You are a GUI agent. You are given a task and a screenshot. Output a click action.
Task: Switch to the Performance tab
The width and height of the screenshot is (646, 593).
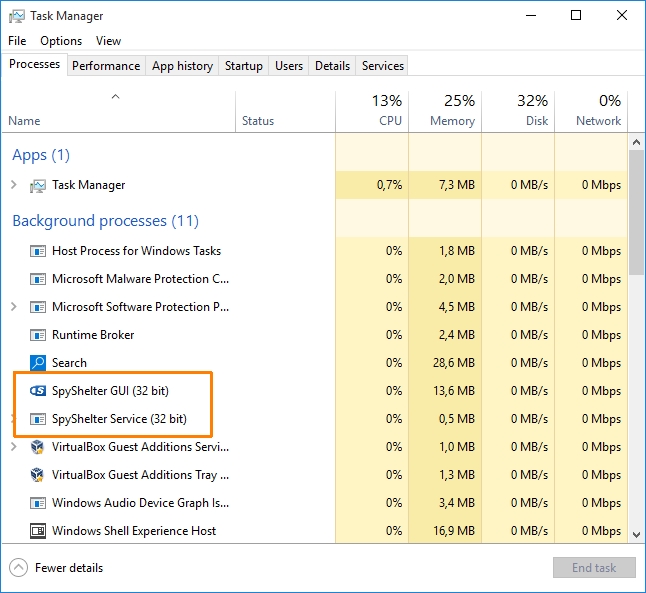106,66
